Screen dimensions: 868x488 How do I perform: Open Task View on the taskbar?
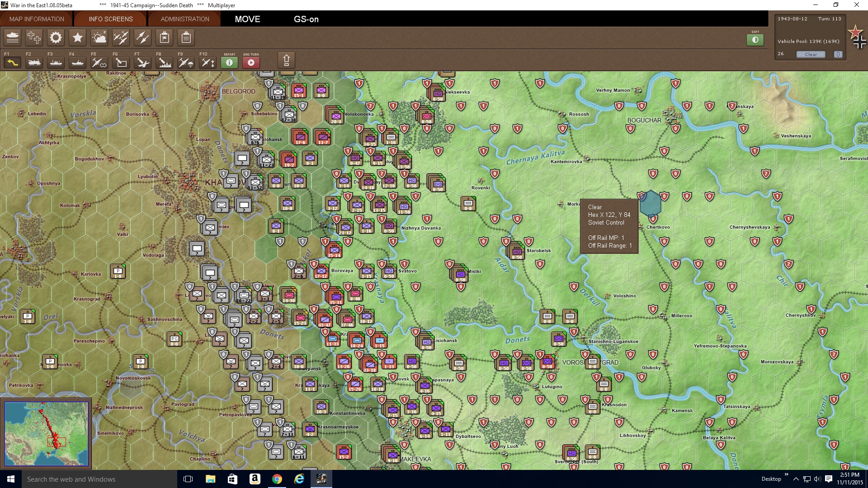[x=188, y=479]
